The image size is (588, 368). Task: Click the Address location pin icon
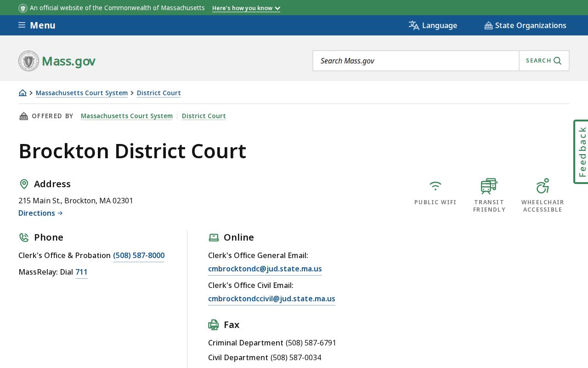24,184
